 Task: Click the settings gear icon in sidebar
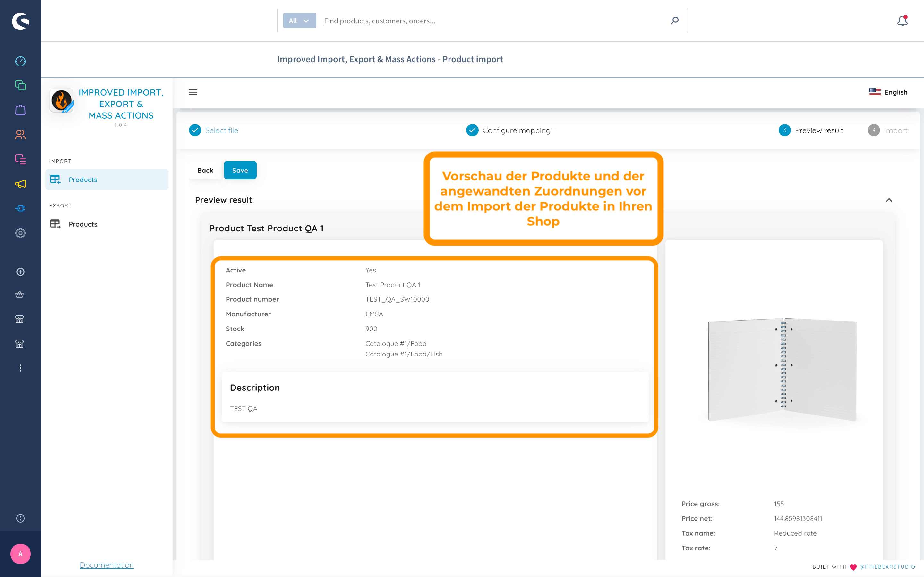coord(20,232)
